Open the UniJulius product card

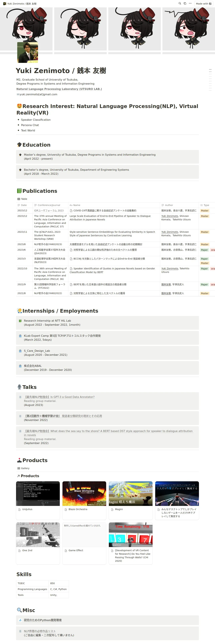pos(38,500)
